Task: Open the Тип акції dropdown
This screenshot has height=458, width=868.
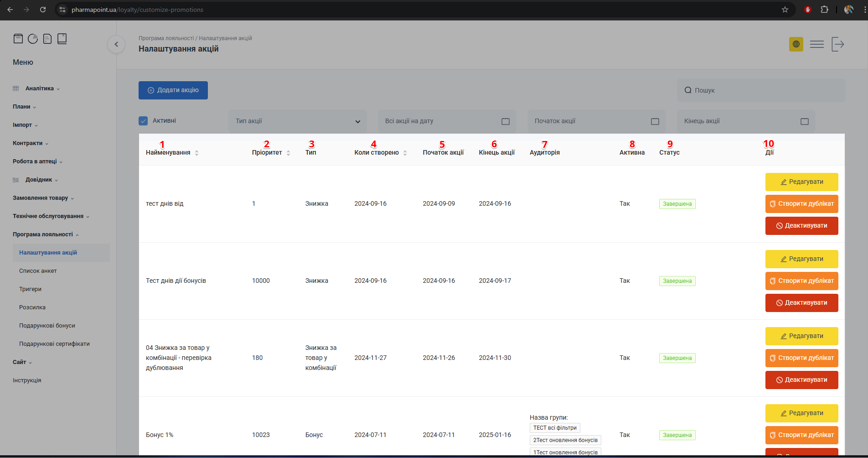Action: click(x=297, y=121)
